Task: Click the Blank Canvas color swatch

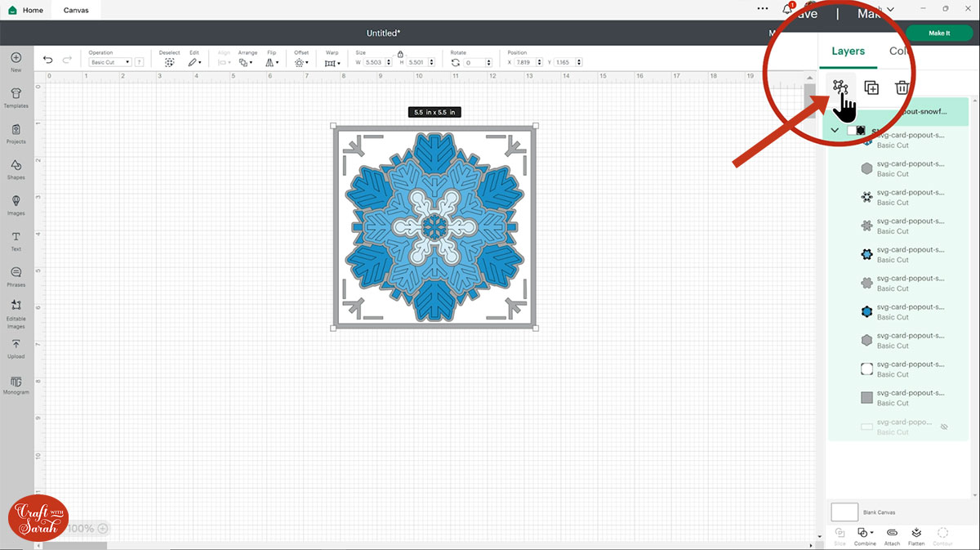Action: [x=844, y=512]
